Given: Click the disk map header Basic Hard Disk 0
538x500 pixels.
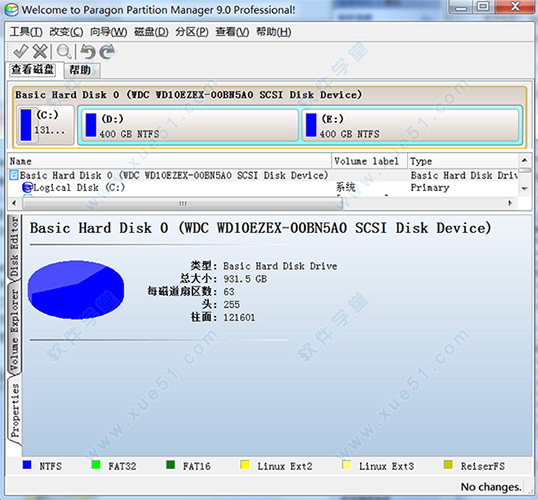Looking at the screenshot, I should (188, 95).
